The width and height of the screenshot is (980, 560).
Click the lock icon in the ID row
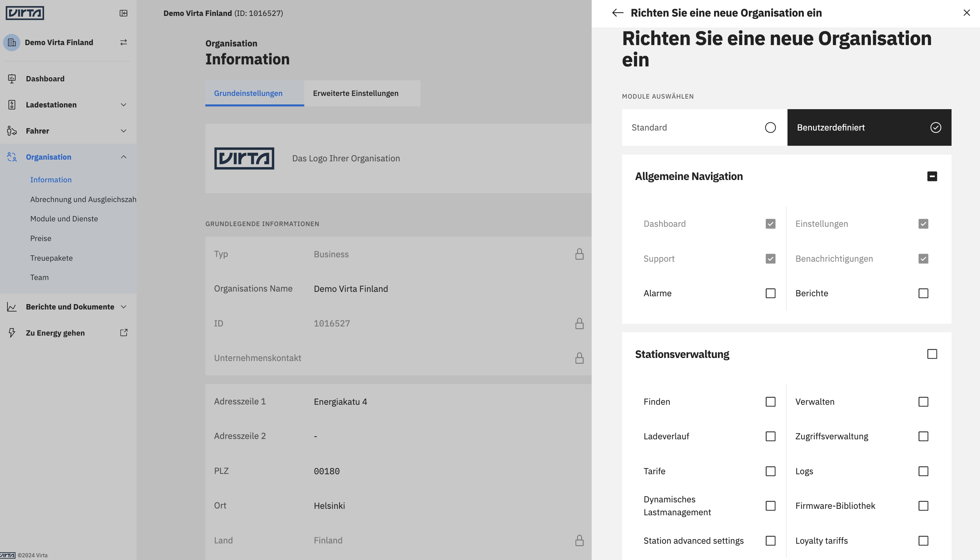579,323
